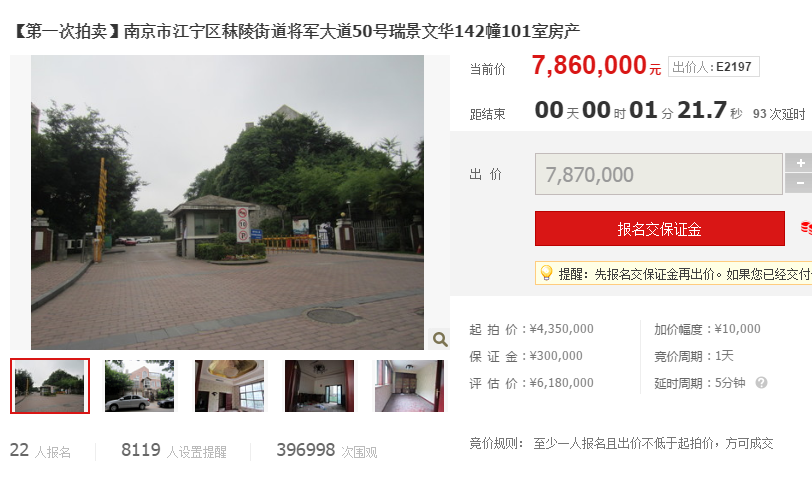This screenshot has width=812, height=478.
Task: Click the bid amount field showing 7,870,000
Action: [x=659, y=174]
